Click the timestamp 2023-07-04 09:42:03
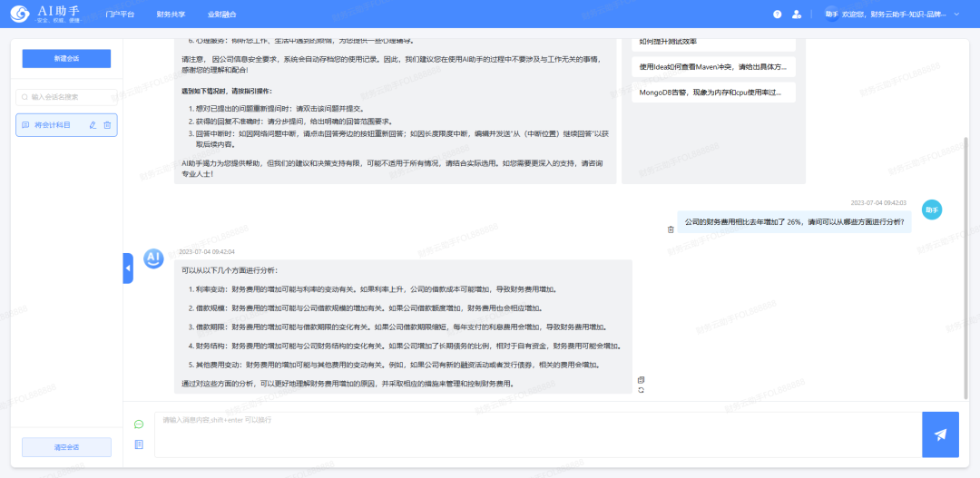The width and height of the screenshot is (980, 478). point(878,203)
